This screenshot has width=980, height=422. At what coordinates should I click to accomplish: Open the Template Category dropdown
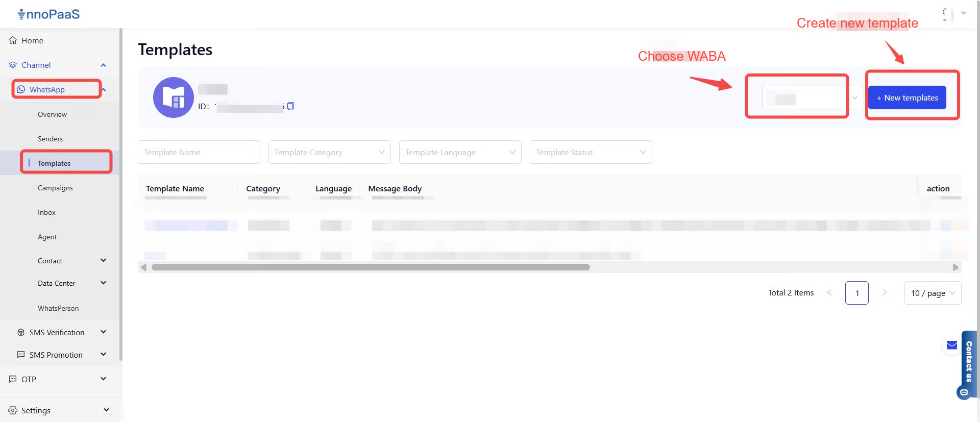pos(329,152)
